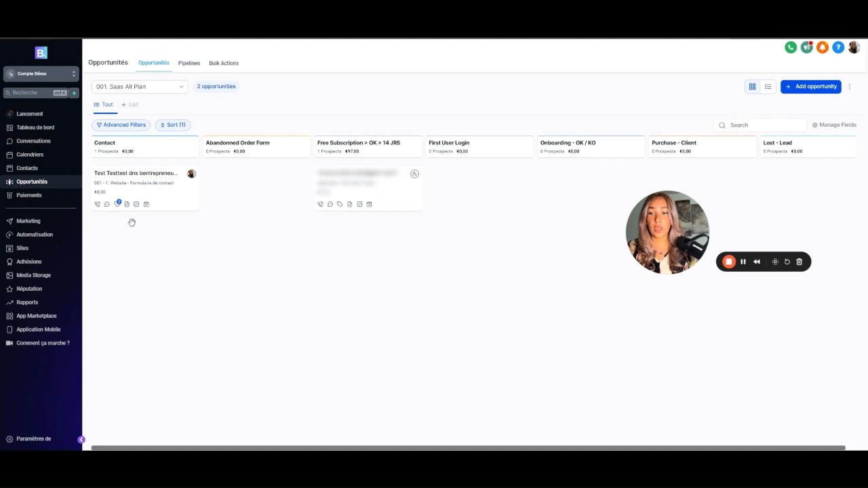Click the Add opportunity button
868x488 pixels.
coord(810,87)
